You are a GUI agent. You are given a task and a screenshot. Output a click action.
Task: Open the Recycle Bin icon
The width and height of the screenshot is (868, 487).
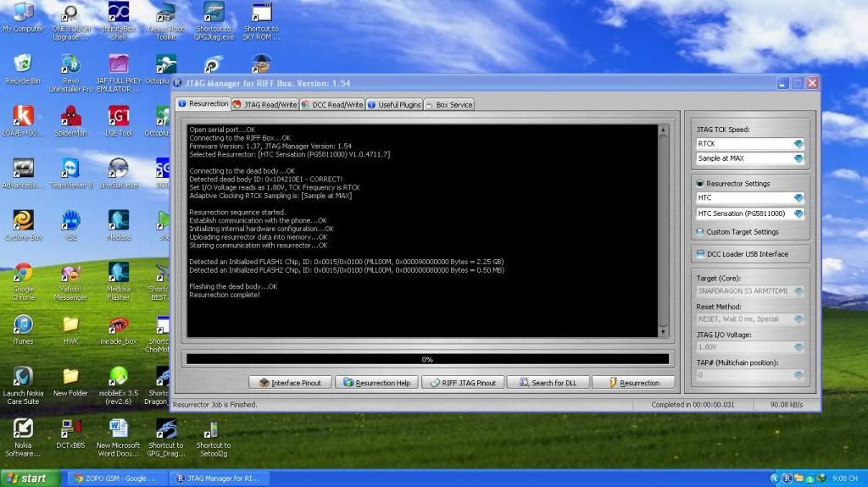[x=23, y=69]
